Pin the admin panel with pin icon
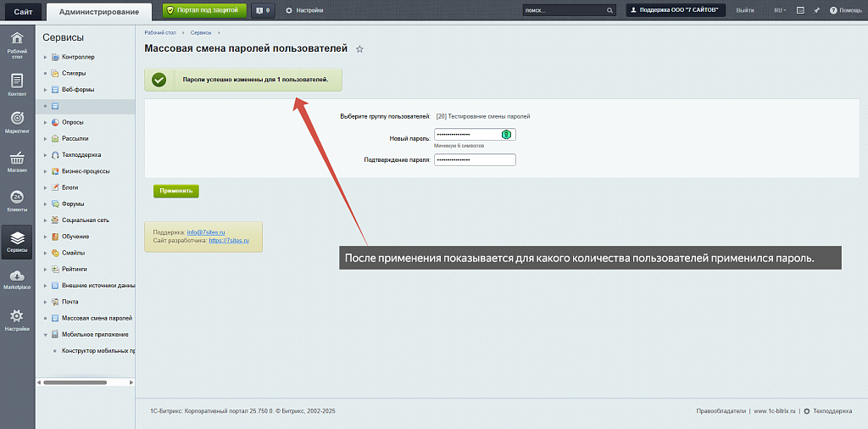The height and width of the screenshot is (429, 868). 816,10
